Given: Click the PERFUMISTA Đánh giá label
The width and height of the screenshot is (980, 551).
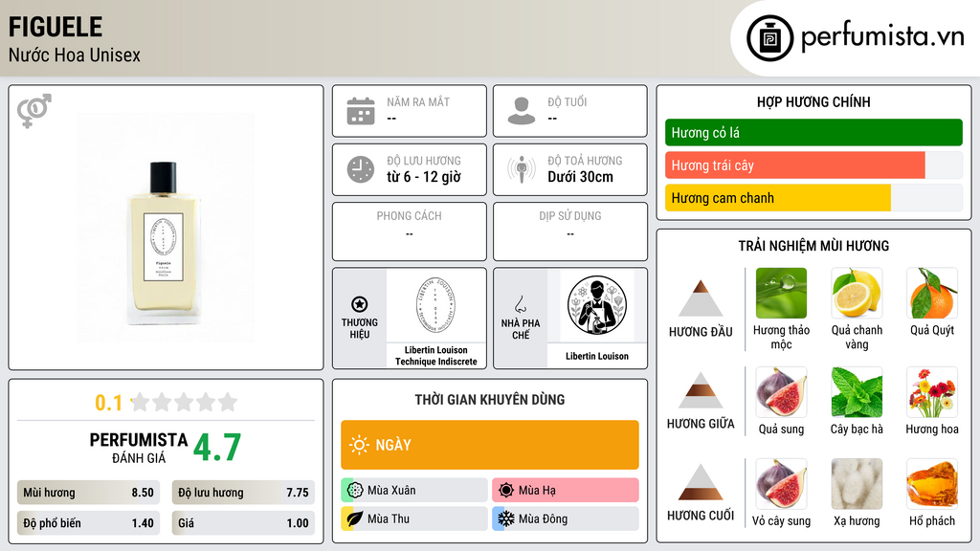Looking at the screenshot, I should (x=139, y=448).
